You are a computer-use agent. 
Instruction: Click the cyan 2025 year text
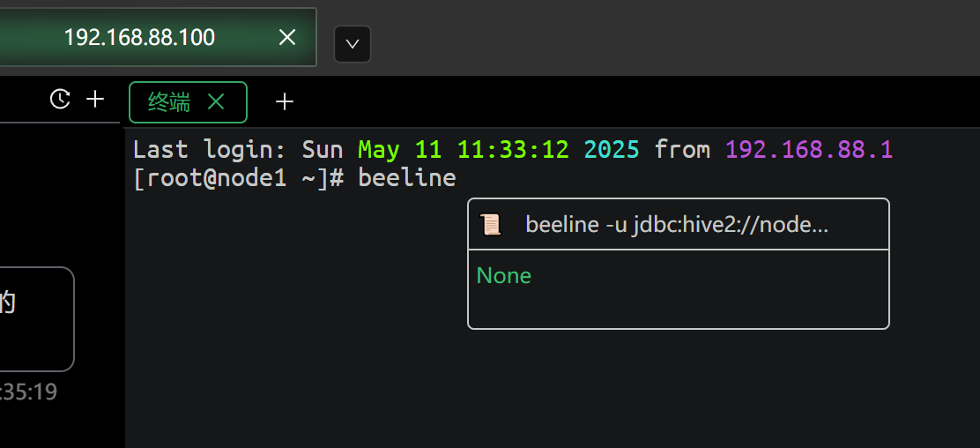(612, 150)
